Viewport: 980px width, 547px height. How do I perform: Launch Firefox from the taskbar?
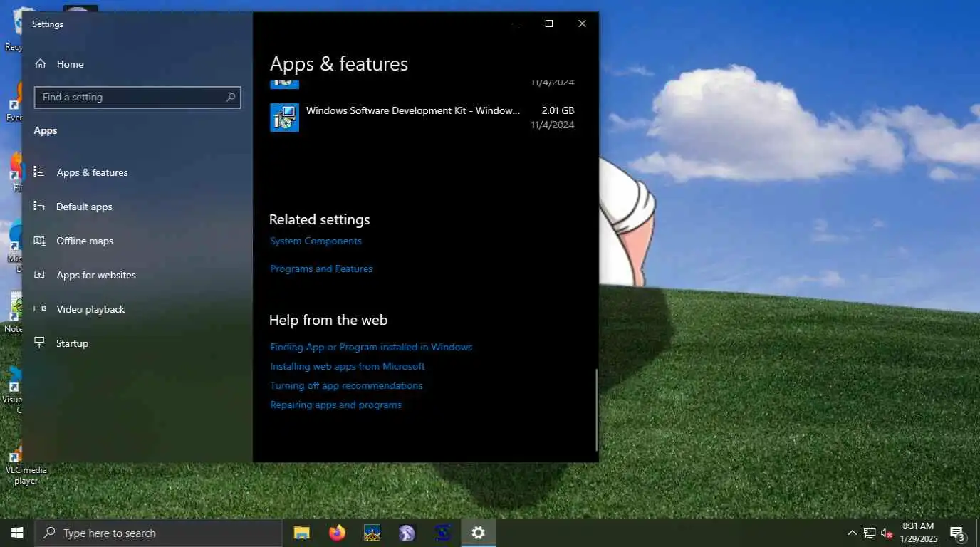click(337, 533)
